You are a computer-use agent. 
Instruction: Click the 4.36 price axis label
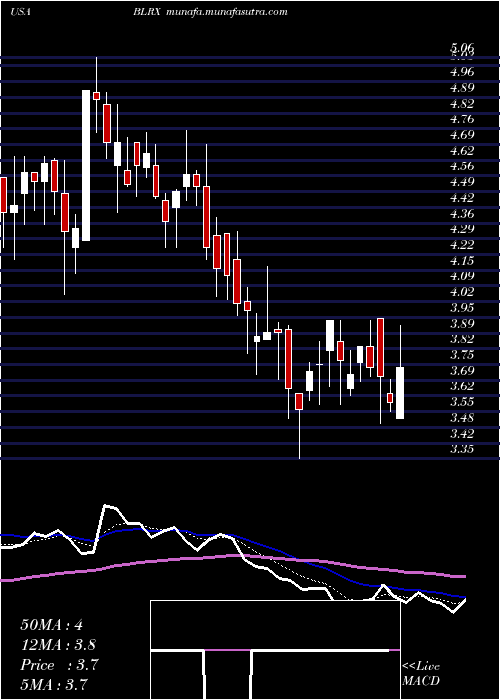click(x=462, y=213)
